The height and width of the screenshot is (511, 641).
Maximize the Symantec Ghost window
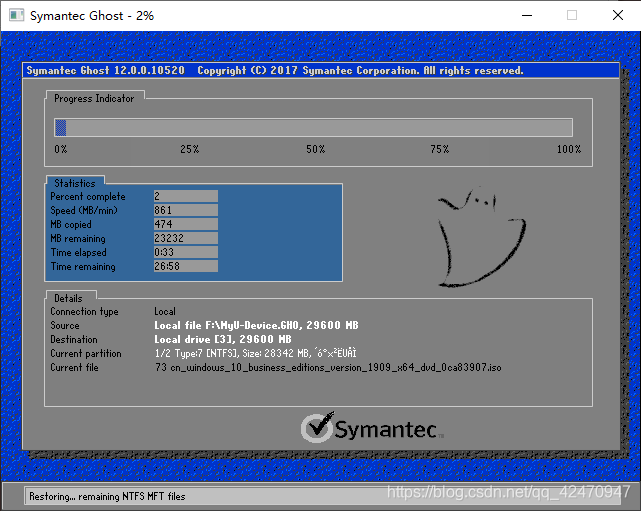tap(572, 16)
